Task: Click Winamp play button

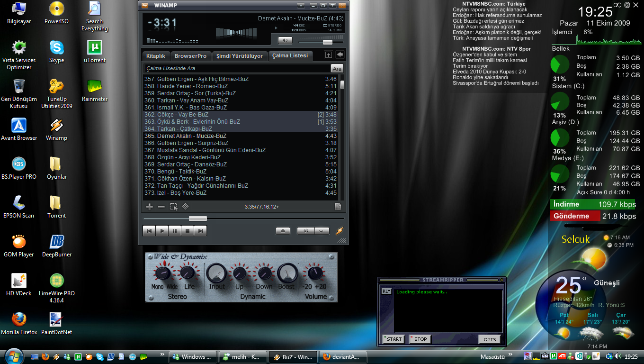Action: pyautogui.click(x=162, y=231)
